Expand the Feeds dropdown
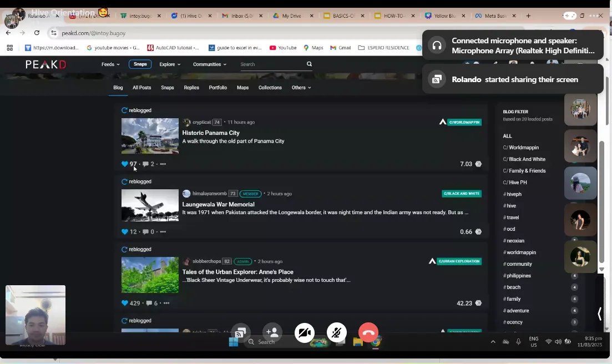Image resolution: width=612 pixels, height=364 pixels. coord(110,64)
